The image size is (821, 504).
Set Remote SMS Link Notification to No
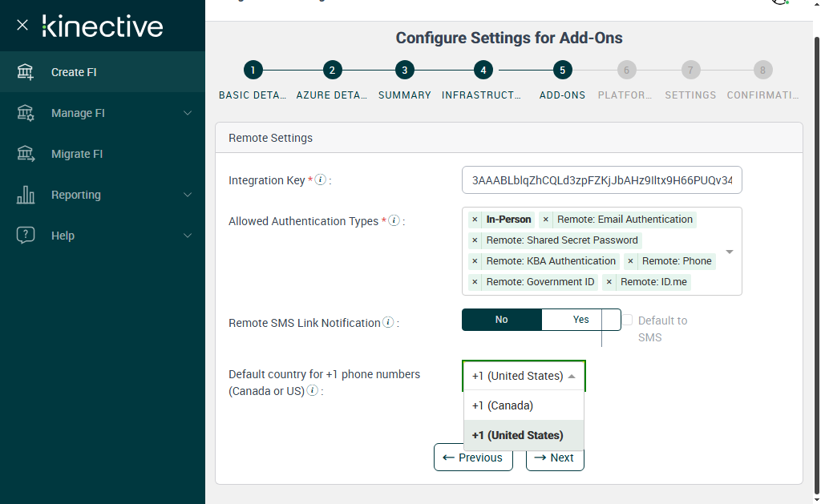(x=502, y=320)
